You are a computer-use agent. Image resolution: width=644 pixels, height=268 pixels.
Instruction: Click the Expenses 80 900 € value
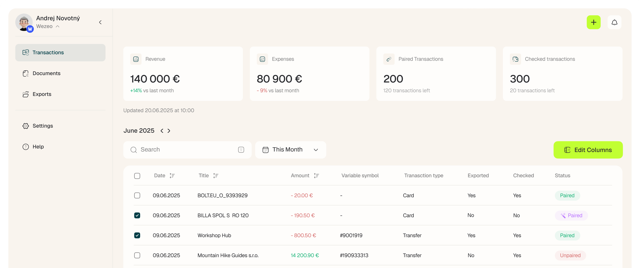pyautogui.click(x=279, y=79)
